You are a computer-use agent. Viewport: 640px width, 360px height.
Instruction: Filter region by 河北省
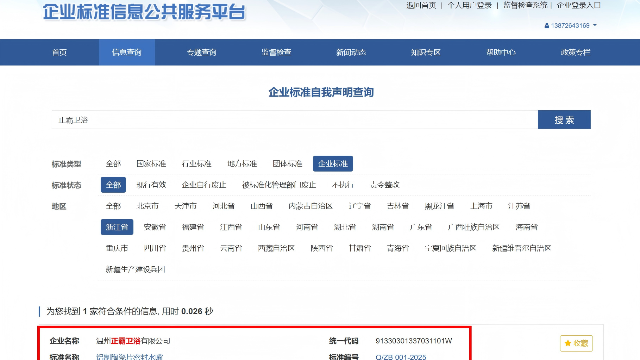(223, 206)
